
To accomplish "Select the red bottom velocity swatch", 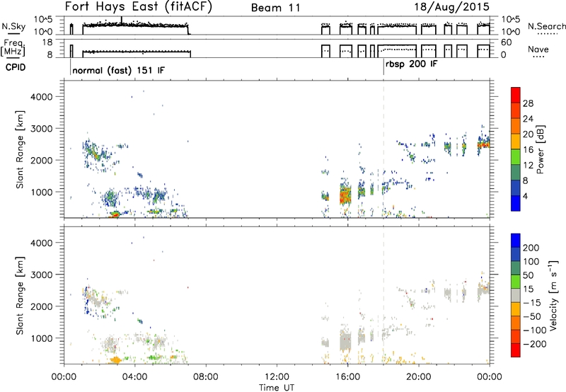I will pos(516,350).
